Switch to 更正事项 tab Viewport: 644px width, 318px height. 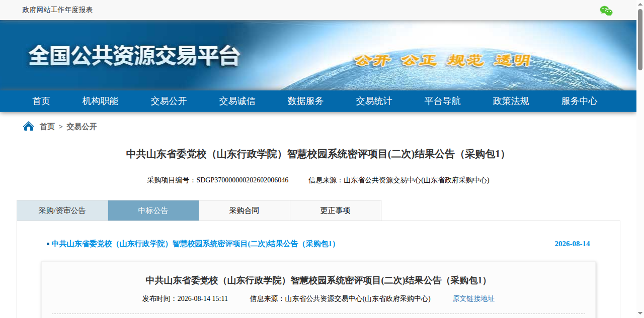pyautogui.click(x=336, y=210)
